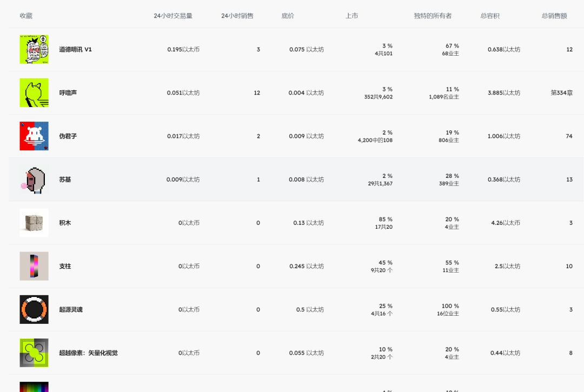Open the 积木 stone cube thumbnail

tap(34, 223)
